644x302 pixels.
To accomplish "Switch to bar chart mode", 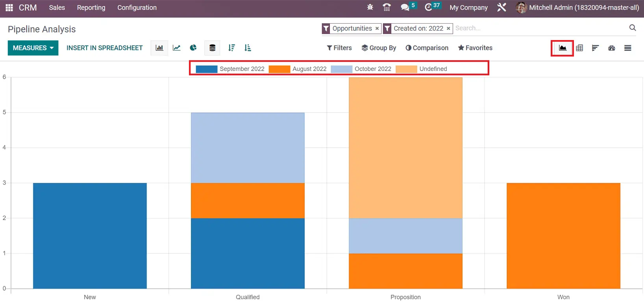I will point(159,48).
